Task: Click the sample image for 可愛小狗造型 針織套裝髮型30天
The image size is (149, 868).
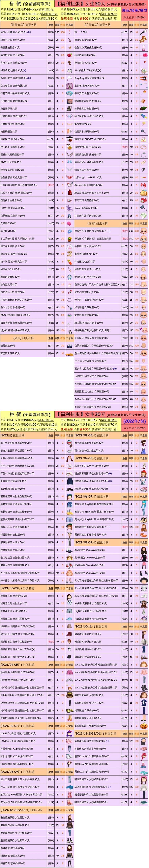Action: (x=69, y=458)
